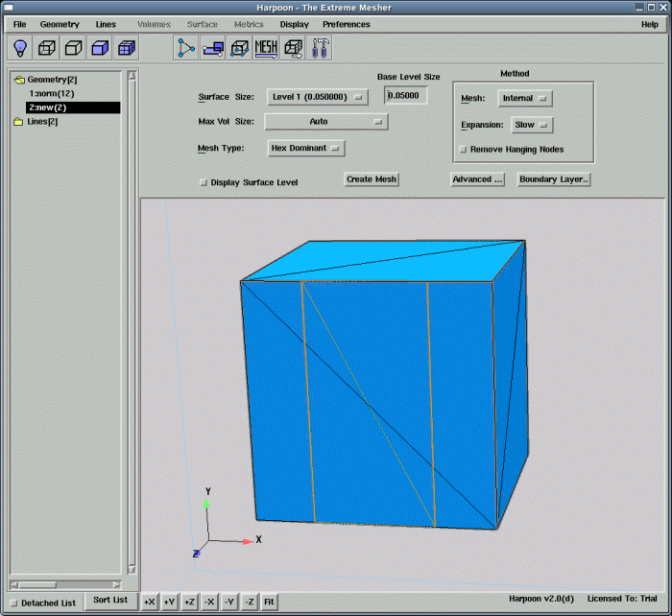This screenshot has width=672, height=616.
Task: Open the Expansion Slow dropdown
Action: click(x=532, y=125)
